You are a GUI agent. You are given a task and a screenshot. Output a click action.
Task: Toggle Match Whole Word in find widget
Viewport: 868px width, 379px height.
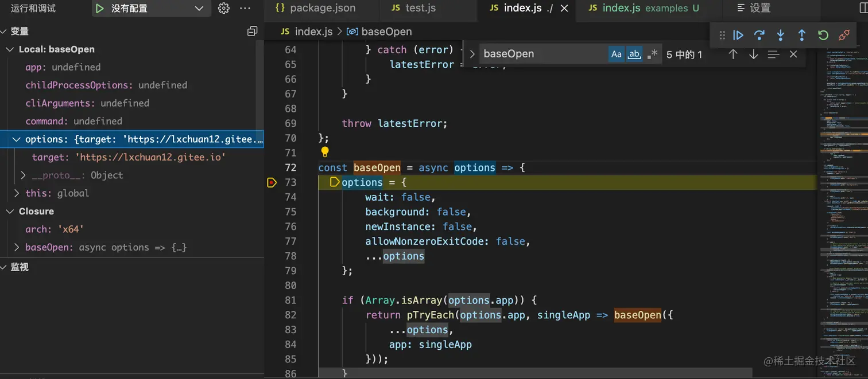tap(634, 54)
